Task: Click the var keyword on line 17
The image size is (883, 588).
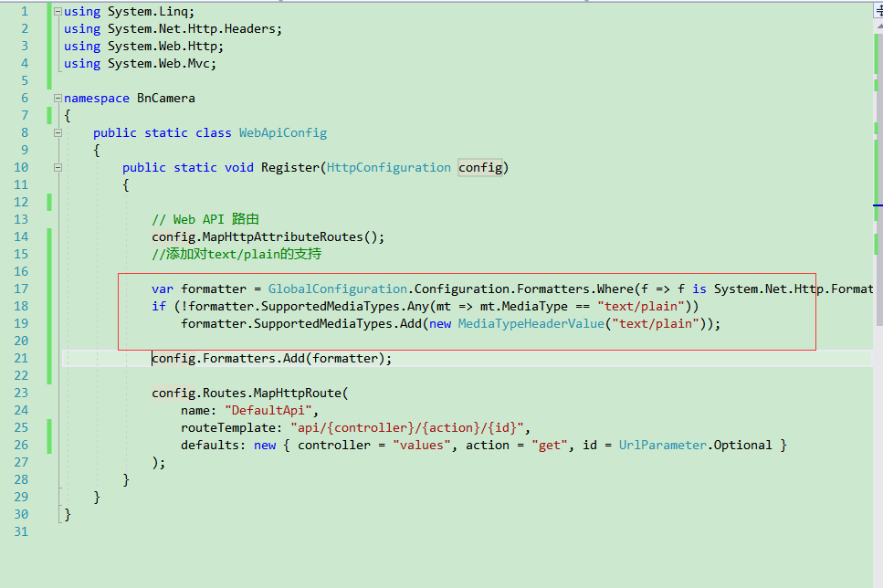Action: (163, 289)
